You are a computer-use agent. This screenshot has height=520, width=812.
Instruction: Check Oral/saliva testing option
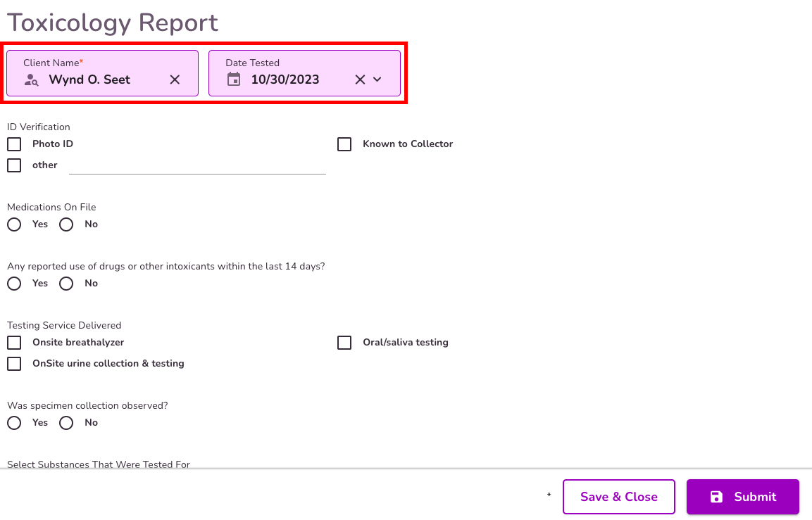click(x=344, y=342)
